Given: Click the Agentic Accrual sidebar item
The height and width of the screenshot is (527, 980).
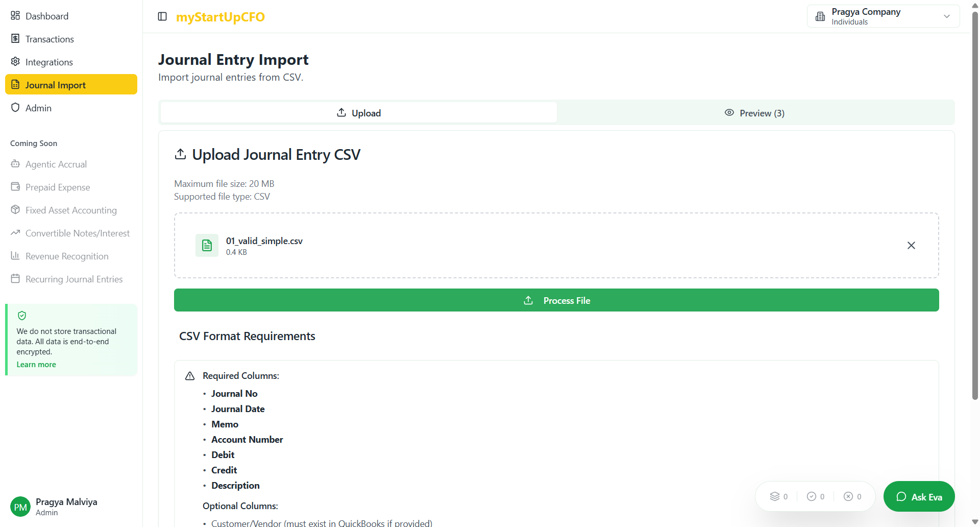Looking at the screenshot, I should click(x=56, y=164).
